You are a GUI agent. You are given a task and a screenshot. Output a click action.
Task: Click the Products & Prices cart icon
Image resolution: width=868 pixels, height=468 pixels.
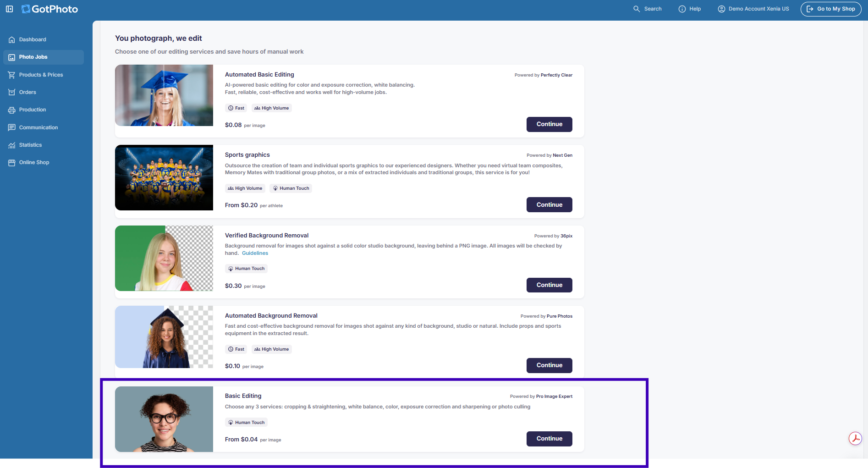[12, 75]
